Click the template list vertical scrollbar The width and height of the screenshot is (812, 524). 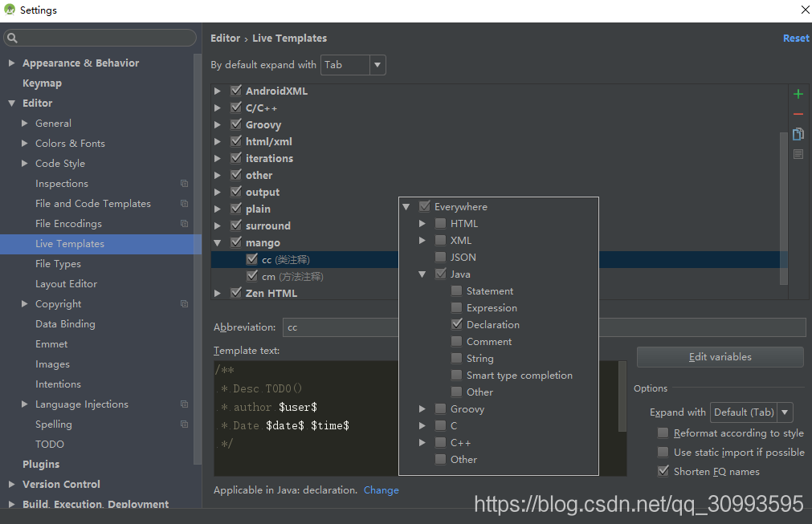point(784,209)
